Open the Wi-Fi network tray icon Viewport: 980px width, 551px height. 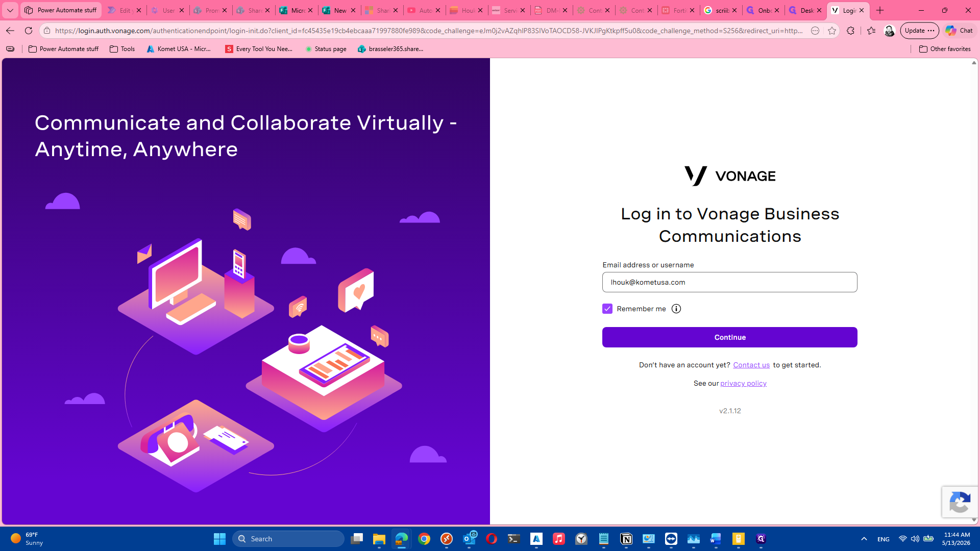903,539
